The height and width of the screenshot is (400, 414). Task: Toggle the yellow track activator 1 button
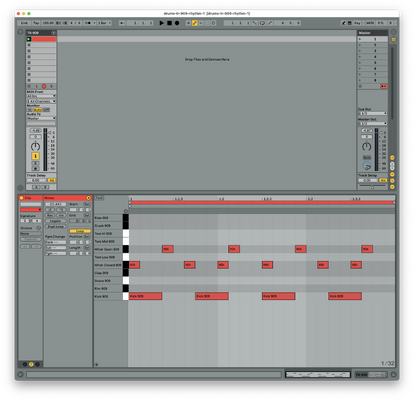[x=35, y=156]
